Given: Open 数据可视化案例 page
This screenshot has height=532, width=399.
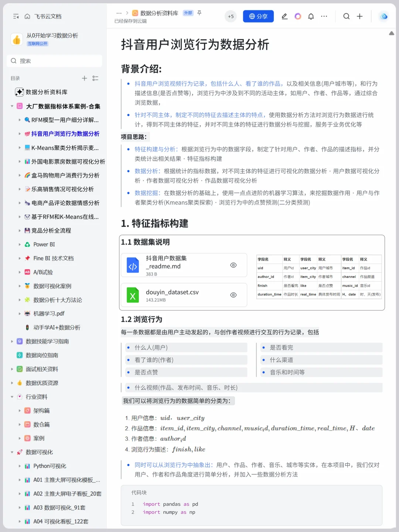Looking at the screenshot, I should pos(52,286).
